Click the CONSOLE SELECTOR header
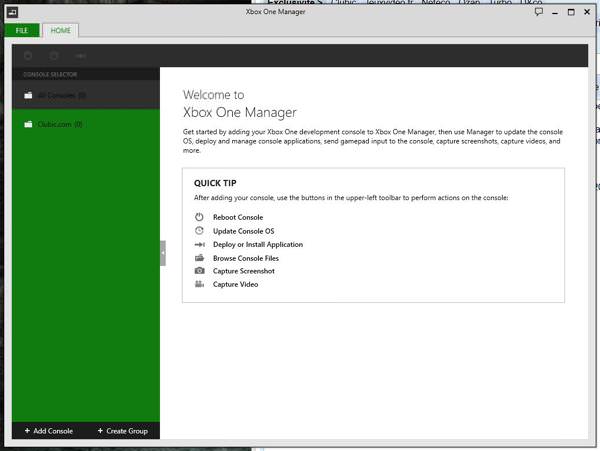Screen dimensions: 600x451 (x=50, y=74)
